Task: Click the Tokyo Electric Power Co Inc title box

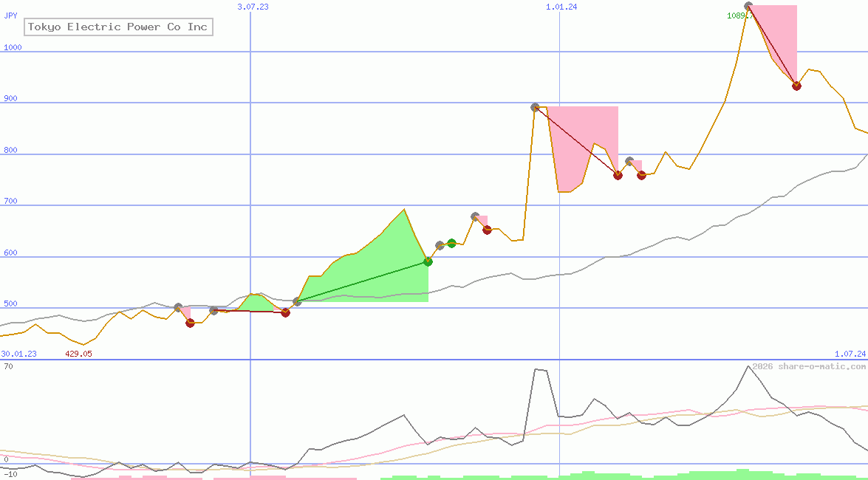Action: 118,27
